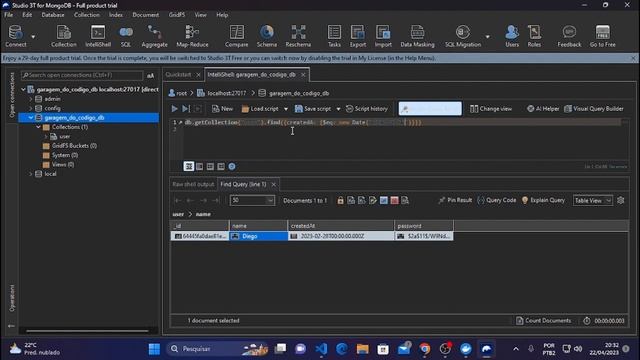Screen dimensions: 640x360
Task: Open result settings gear icon
Action: 621,200
